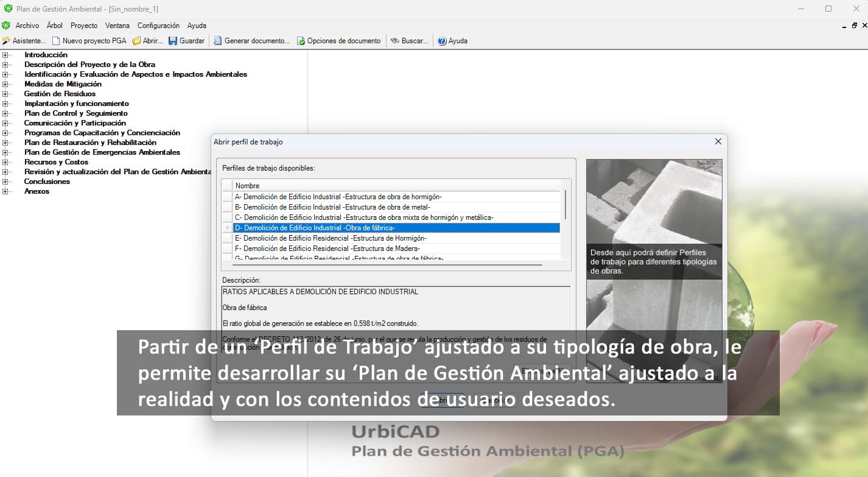The image size is (868, 477).
Task: Open the Asistente wizard toolbar icon
Action: click(x=6, y=41)
